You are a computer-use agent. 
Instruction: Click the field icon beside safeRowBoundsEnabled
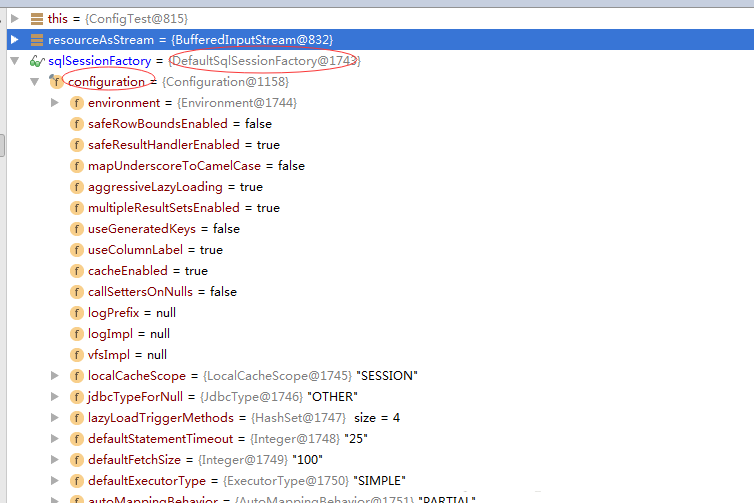coord(76,124)
